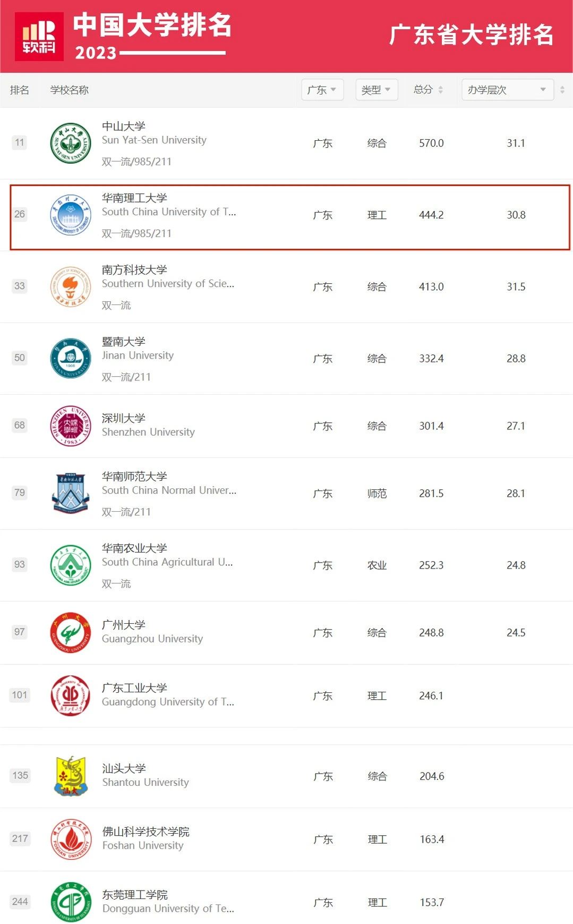Click Sun Yat-Sen University emblem
The height and width of the screenshot is (924, 573).
[71, 143]
